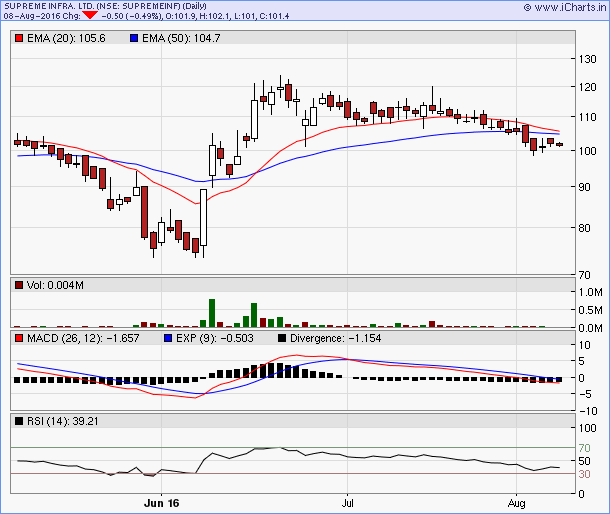The width and height of the screenshot is (610, 514).
Task: Click the black RSI (14) legend swatch
Action: 19,421
